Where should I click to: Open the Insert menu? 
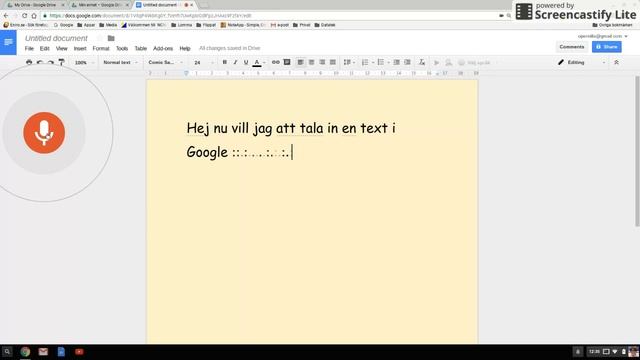coord(80,48)
